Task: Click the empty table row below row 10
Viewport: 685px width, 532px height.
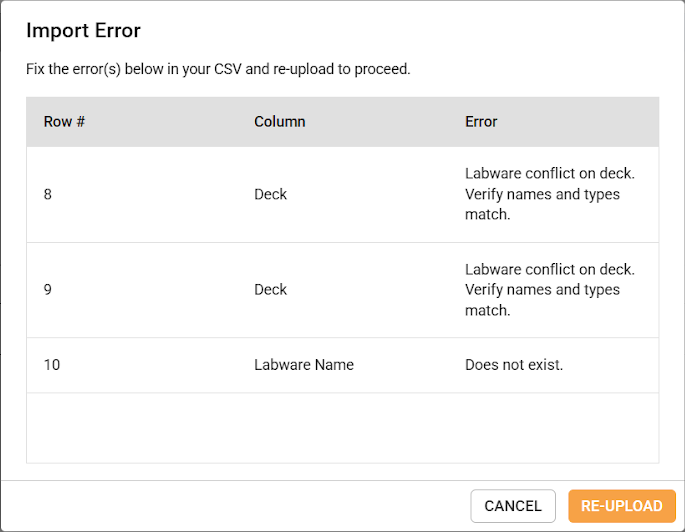Action: click(342, 427)
